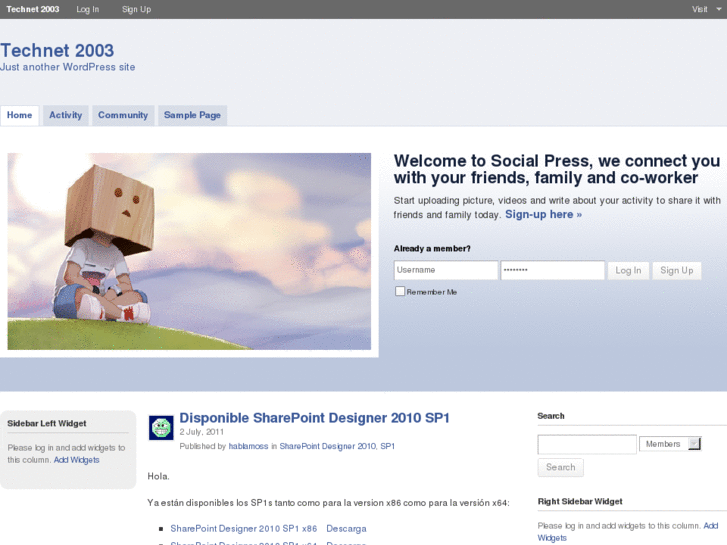The width and height of the screenshot is (727, 545).
Task: Go to the Community tab
Action: 123,115
